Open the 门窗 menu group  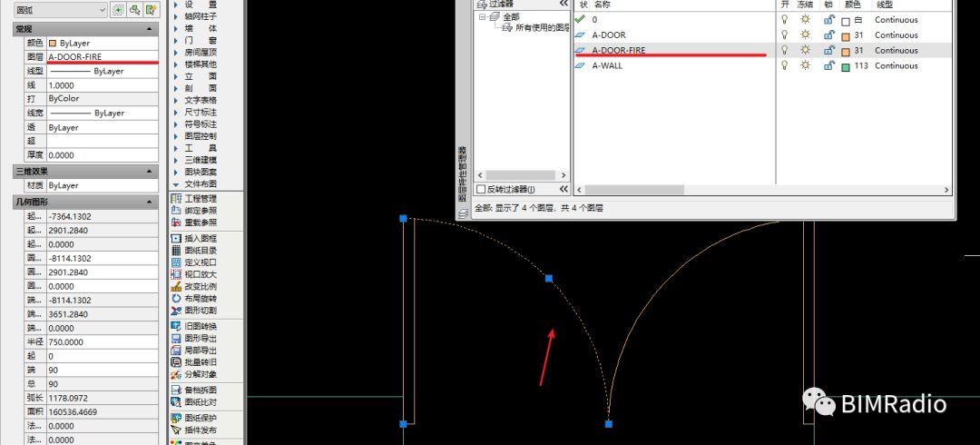(201, 40)
